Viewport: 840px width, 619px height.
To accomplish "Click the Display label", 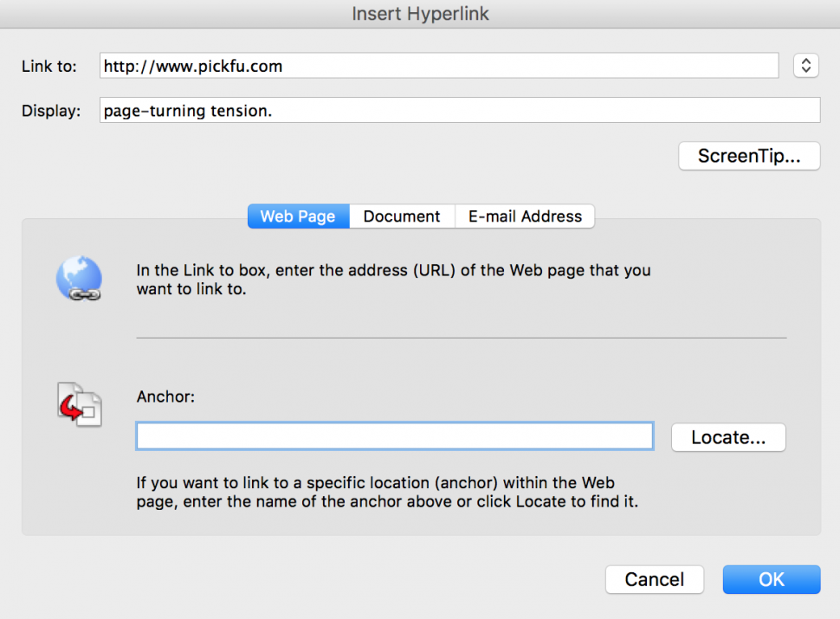I will [x=50, y=110].
